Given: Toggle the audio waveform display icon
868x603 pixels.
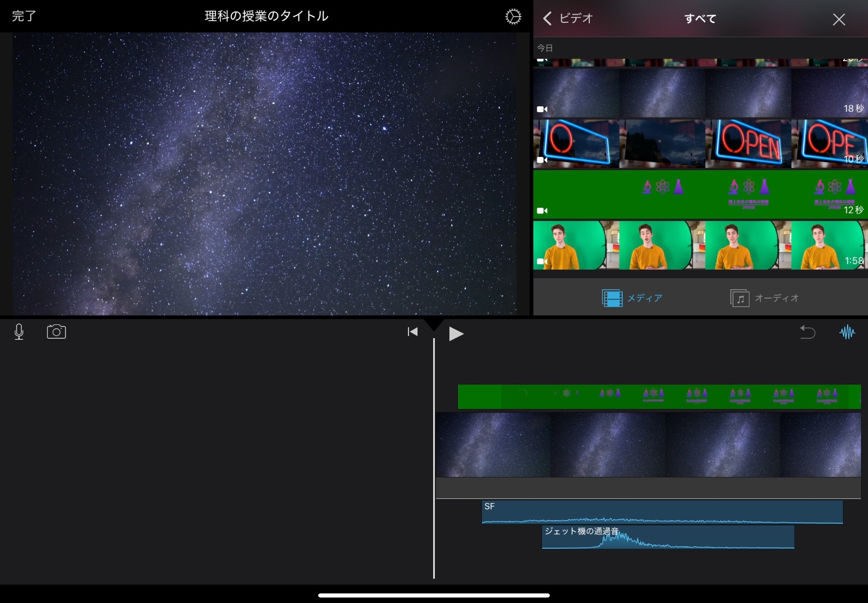Looking at the screenshot, I should pos(847,332).
